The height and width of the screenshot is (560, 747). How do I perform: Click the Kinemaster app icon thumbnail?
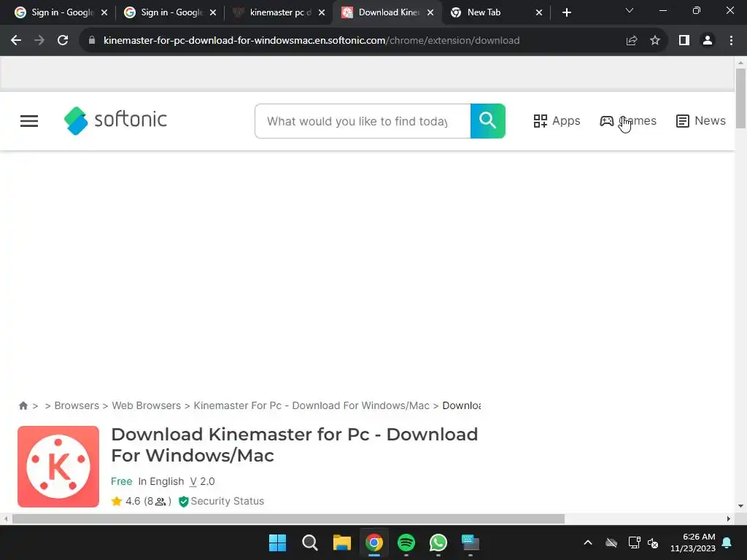pos(58,467)
